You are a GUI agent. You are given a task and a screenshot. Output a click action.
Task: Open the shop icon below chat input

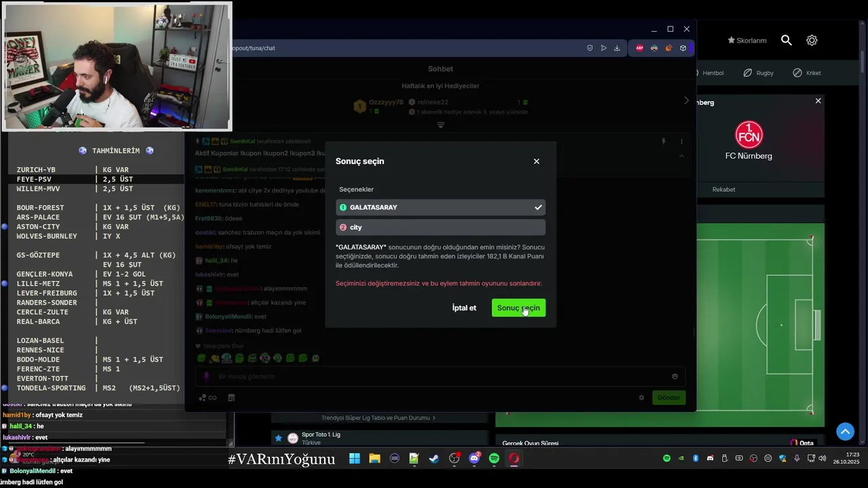coord(231,398)
